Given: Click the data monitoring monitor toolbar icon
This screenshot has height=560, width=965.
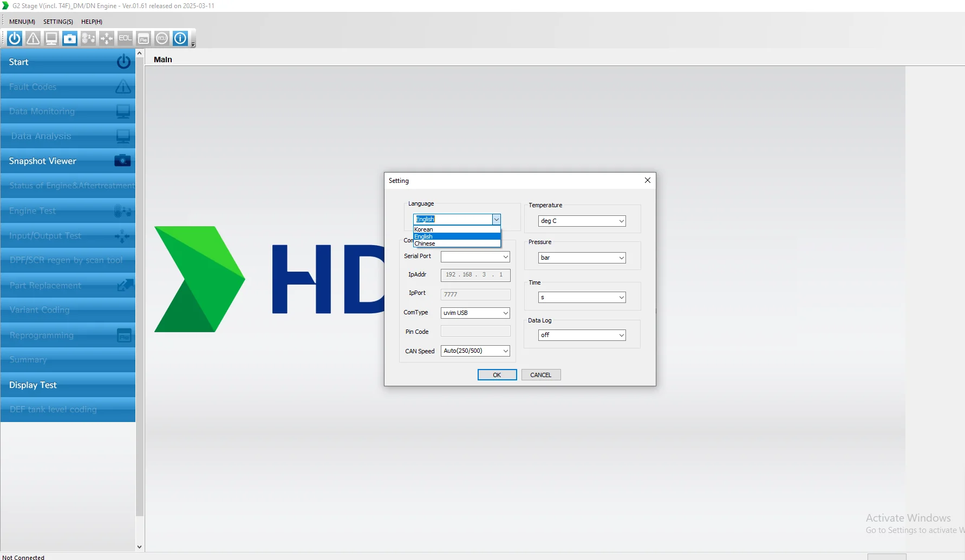Looking at the screenshot, I should [51, 38].
